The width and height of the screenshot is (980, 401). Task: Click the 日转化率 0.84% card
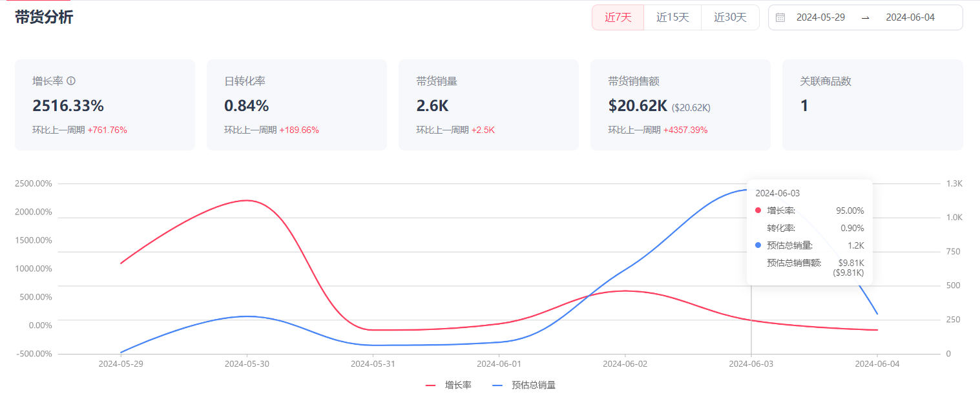coord(297,105)
